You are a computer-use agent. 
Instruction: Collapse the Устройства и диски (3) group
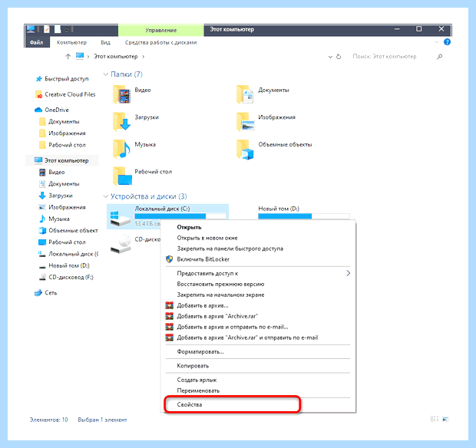tap(106, 196)
